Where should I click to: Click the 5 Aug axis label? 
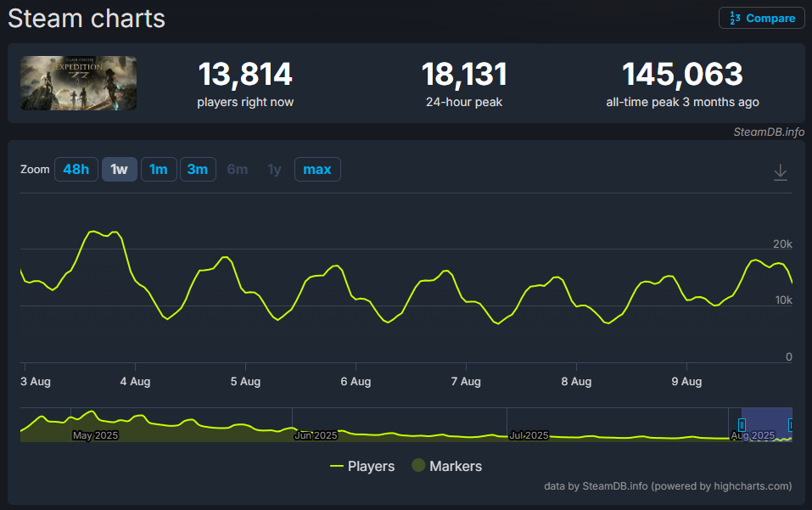245,382
